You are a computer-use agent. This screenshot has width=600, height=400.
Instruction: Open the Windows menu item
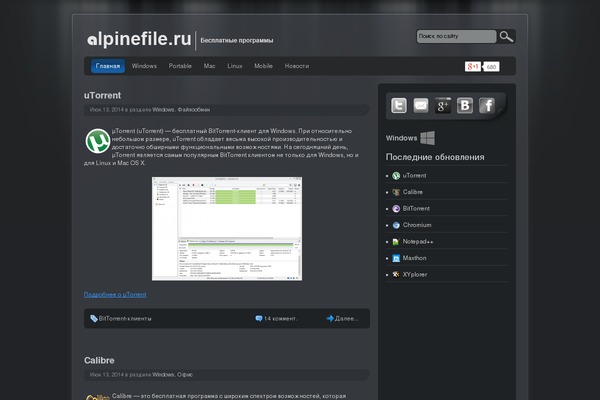coord(144,66)
